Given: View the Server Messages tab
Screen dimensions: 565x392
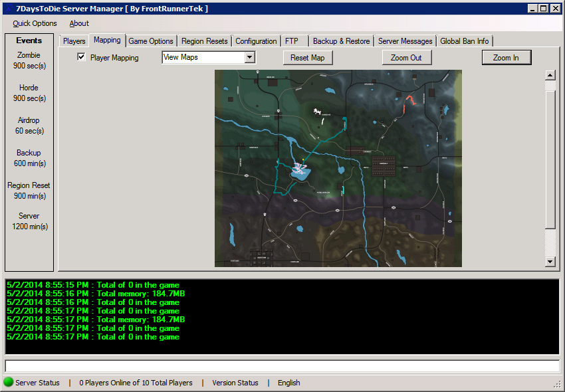Looking at the screenshot, I should (405, 41).
